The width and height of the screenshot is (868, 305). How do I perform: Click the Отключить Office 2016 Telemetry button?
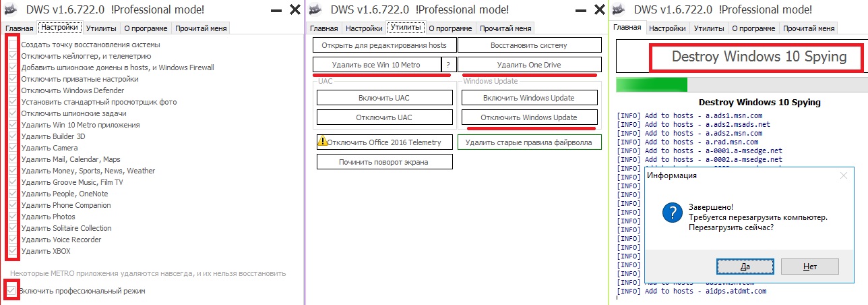385,142
